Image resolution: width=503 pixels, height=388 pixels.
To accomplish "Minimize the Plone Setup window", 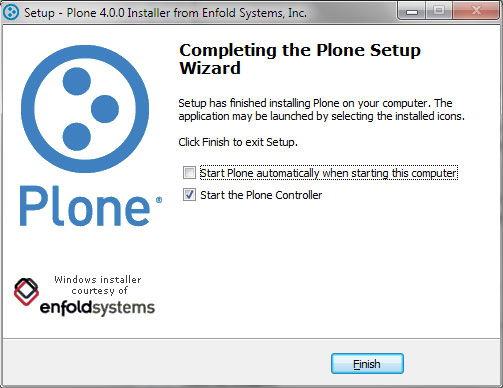I will point(412,11).
